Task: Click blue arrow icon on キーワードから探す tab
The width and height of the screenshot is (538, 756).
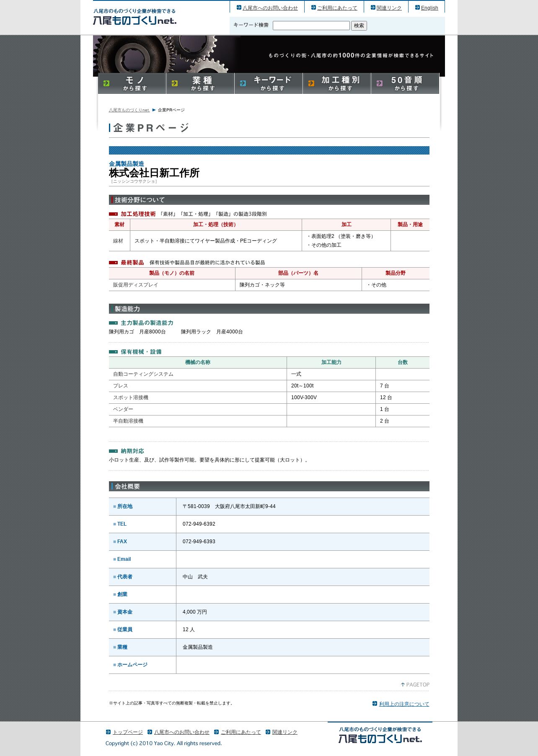Action: 243,83
